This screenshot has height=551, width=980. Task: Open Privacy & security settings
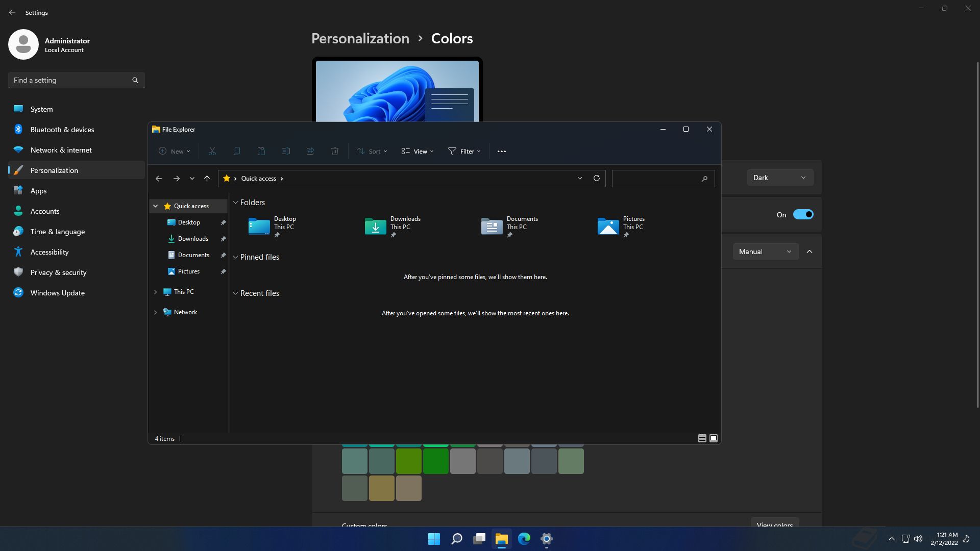[77, 272]
